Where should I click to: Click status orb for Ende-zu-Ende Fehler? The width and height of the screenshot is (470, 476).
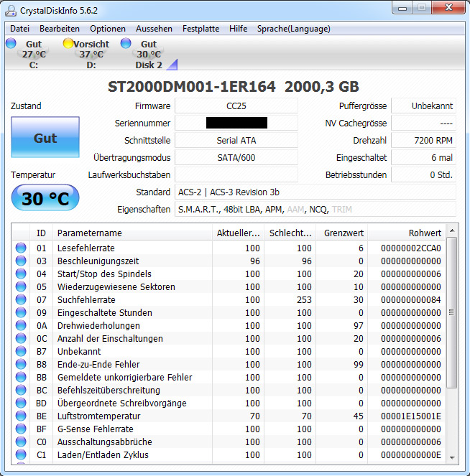pos(21,364)
